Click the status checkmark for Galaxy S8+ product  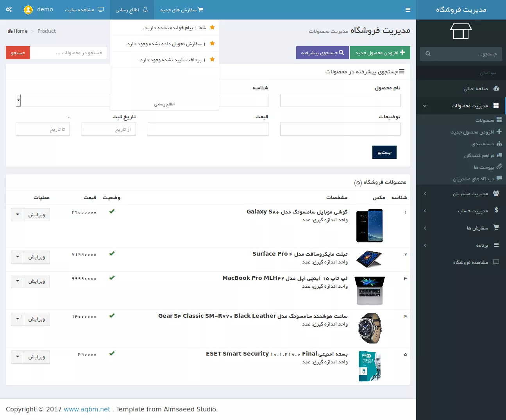pyautogui.click(x=112, y=211)
